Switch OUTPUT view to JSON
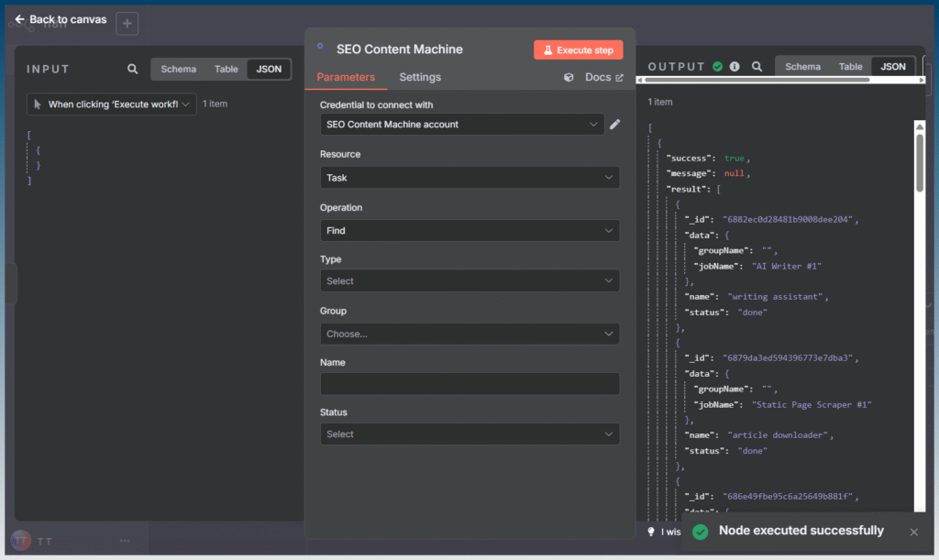The image size is (939, 560). tap(893, 66)
